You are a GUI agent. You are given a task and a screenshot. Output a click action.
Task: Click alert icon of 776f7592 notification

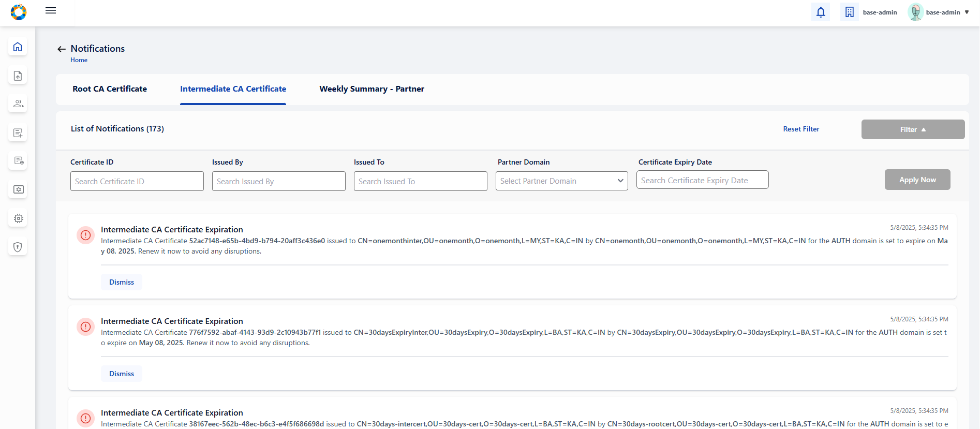click(86, 327)
